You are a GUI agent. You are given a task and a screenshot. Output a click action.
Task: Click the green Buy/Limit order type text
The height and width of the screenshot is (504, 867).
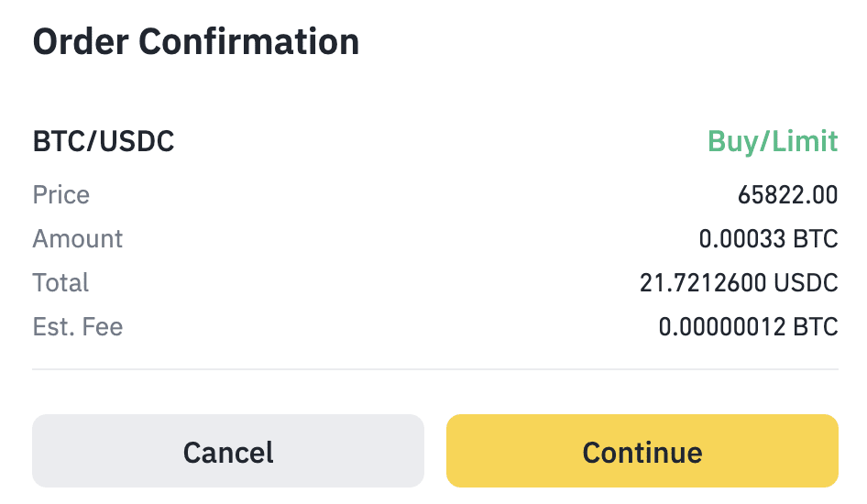point(772,142)
